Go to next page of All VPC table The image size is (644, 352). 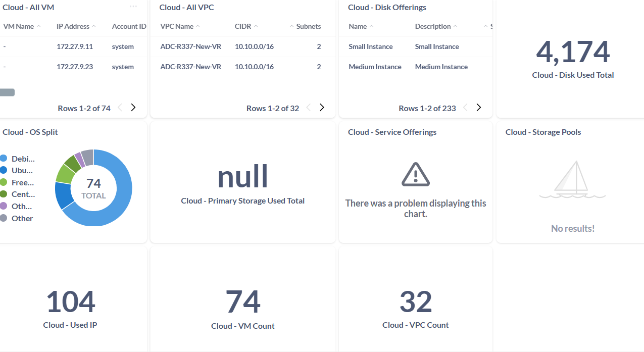(x=322, y=108)
